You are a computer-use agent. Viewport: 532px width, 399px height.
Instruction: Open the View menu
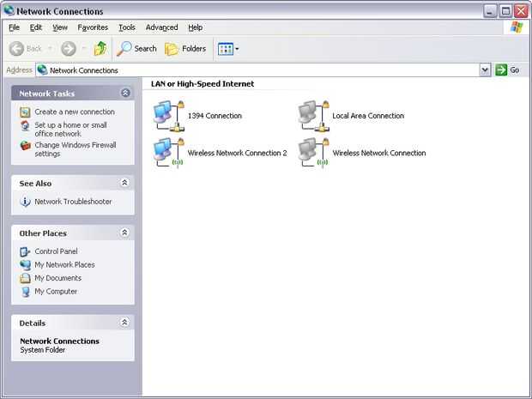(60, 27)
